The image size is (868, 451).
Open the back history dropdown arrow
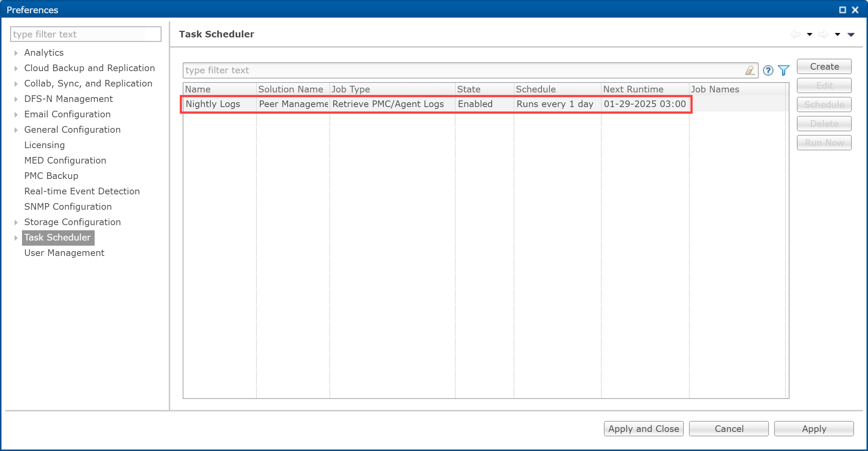tap(810, 34)
